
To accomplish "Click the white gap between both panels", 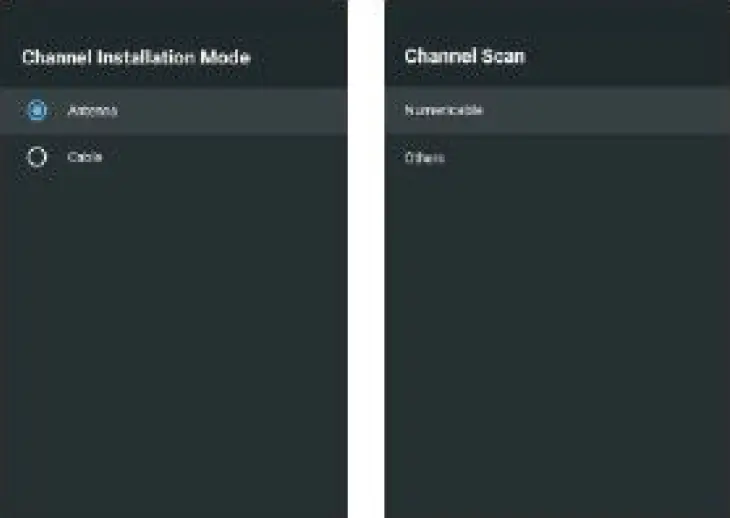I will click(x=366, y=259).
